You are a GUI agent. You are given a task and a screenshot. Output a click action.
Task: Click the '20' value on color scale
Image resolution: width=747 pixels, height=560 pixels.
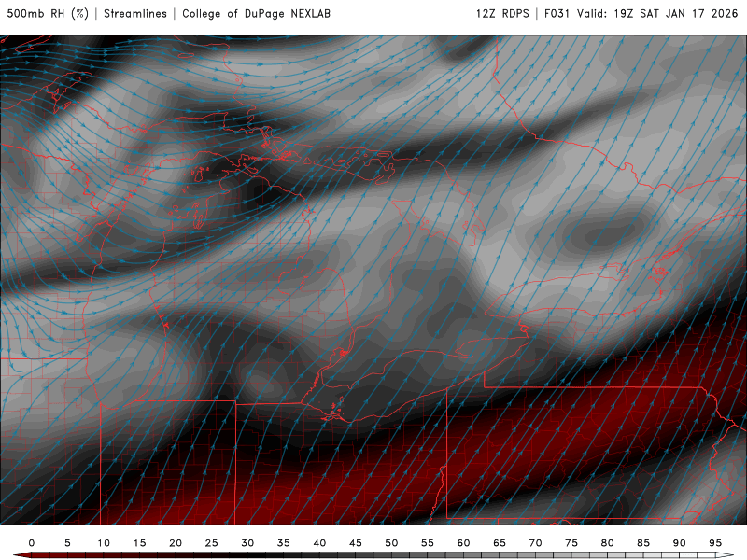(176, 543)
